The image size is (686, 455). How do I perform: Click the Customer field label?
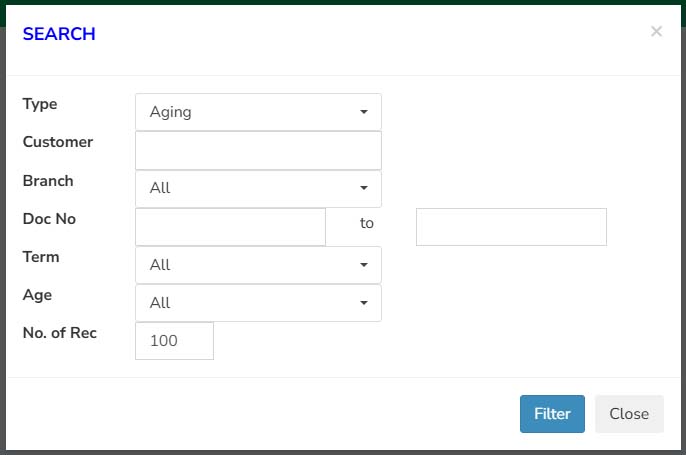58,142
